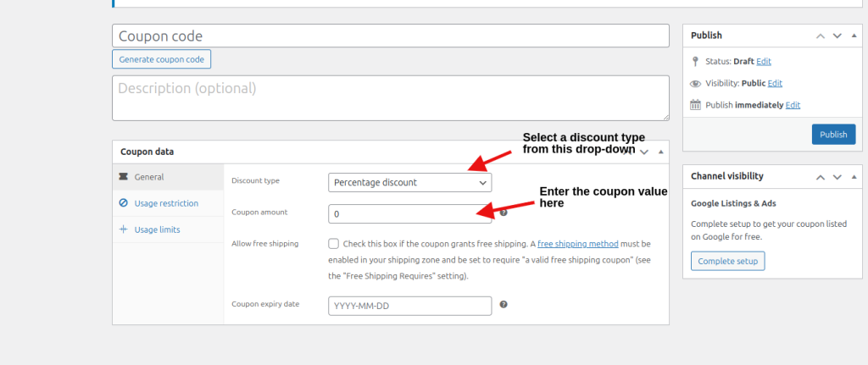Image resolution: width=868 pixels, height=365 pixels.
Task: Click the eye icon next to Visibility
Action: [695, 84]
